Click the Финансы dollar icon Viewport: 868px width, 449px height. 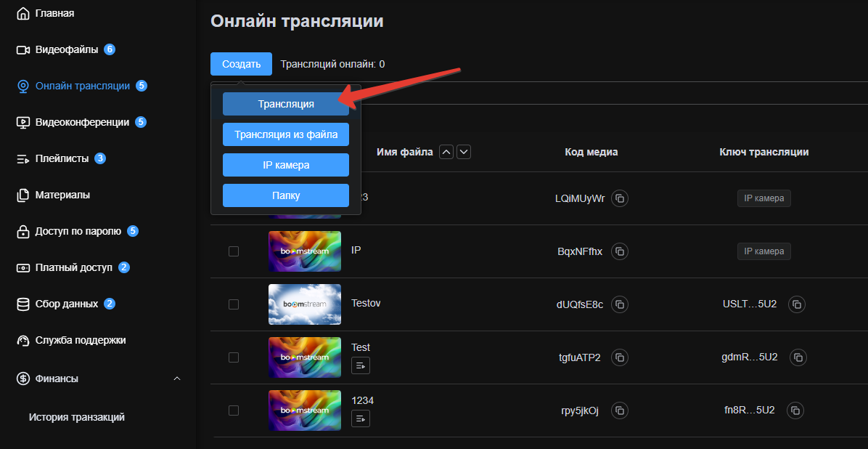pos(22,379)
